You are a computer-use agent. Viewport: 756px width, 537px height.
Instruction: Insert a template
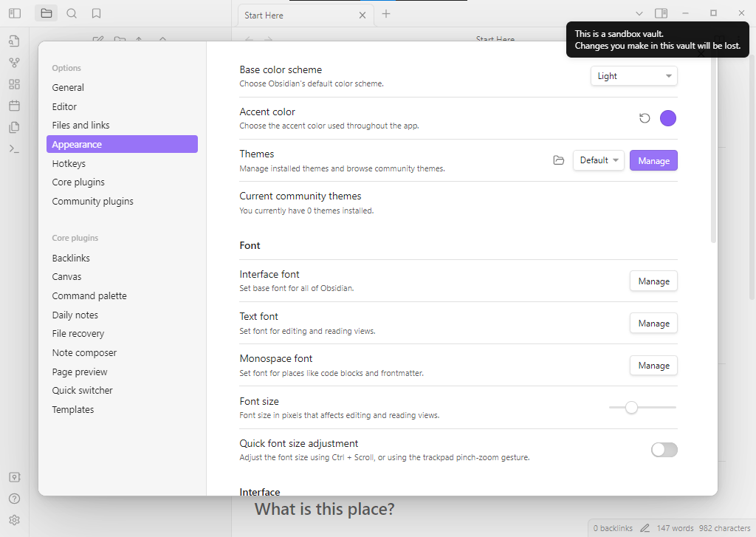14,127
